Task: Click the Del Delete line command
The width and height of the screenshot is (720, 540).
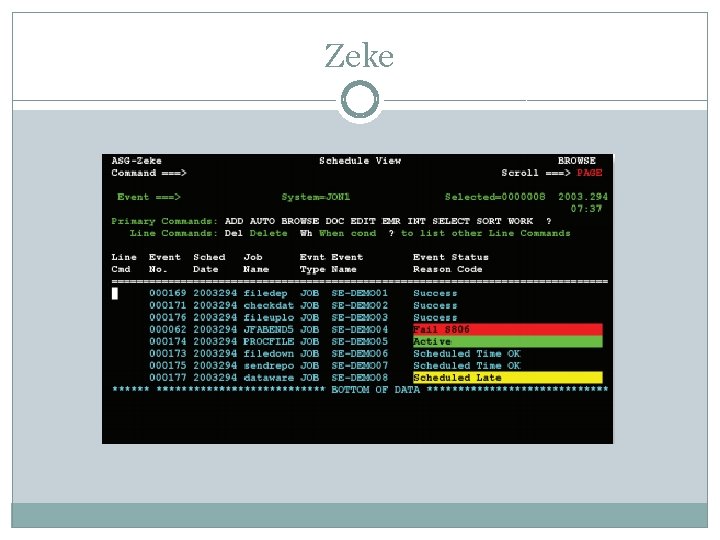Action: [x=256, y=233]
